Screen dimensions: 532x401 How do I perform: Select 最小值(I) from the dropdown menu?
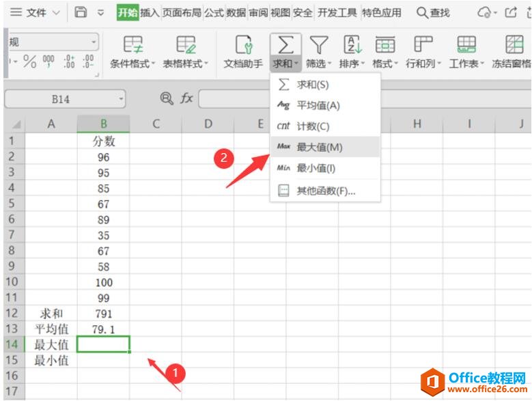click(325, 168)
